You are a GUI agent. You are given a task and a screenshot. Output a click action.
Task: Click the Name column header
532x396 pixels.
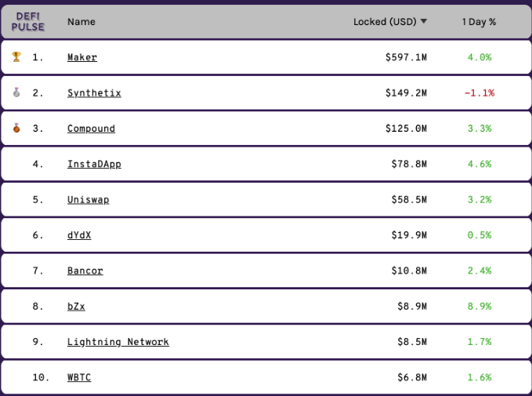pyautogui.click(x=81, y=22)
